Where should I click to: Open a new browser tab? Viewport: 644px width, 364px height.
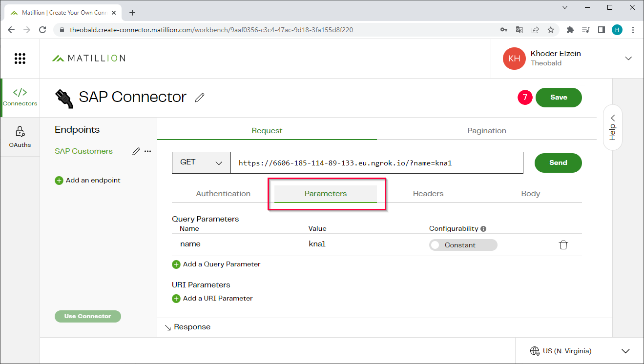132,13
